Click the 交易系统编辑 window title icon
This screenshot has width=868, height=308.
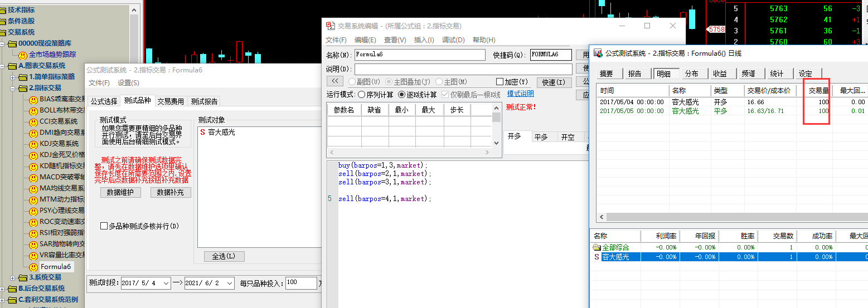331,26
